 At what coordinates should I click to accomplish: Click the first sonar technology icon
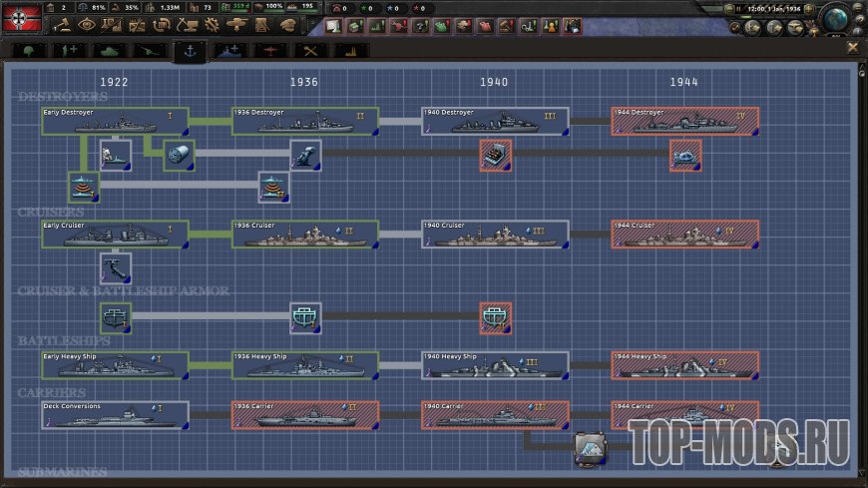click(x=85, y=187)
